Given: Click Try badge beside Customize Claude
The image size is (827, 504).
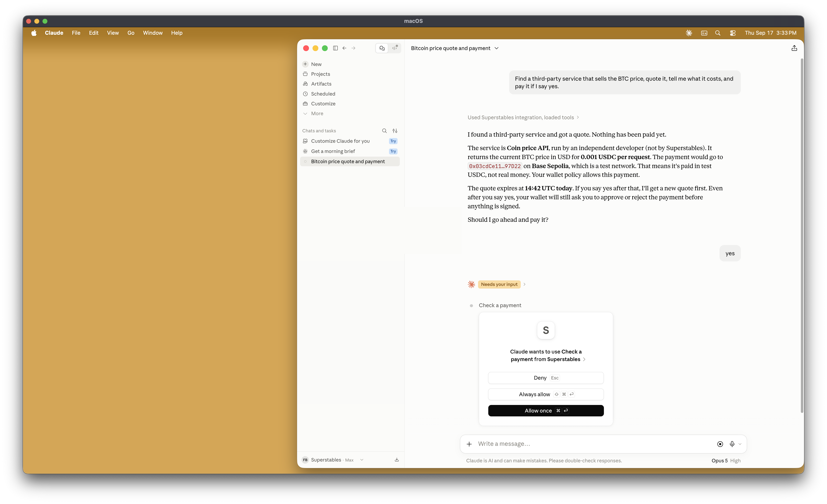Looking at the screenshot, I should [x=393, y=141].
